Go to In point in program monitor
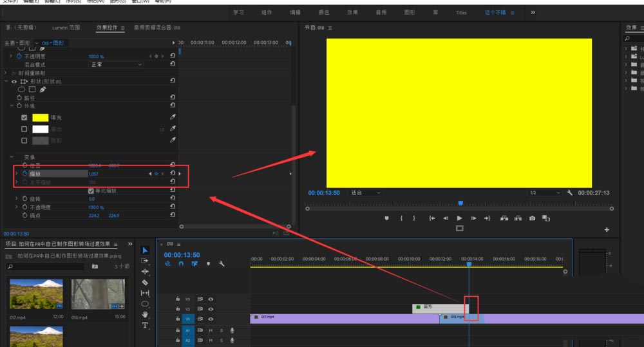The height and width of the screenshot is (347, 644). coord(432,218)
